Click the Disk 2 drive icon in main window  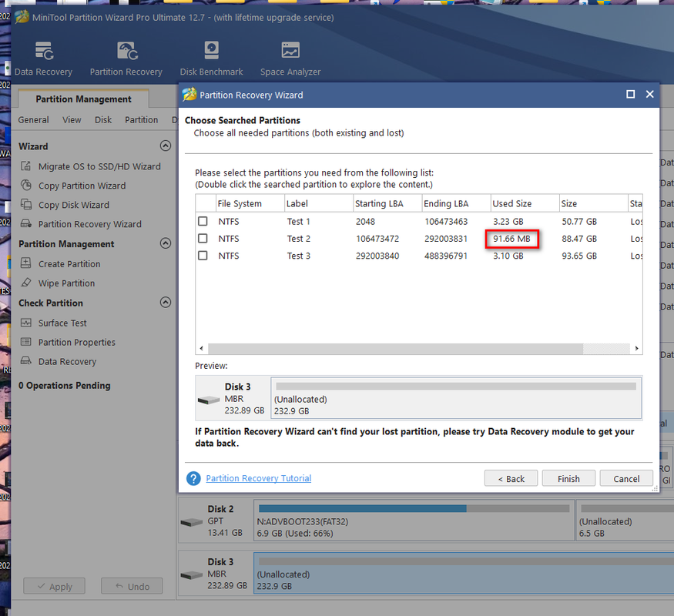point(192,522)
